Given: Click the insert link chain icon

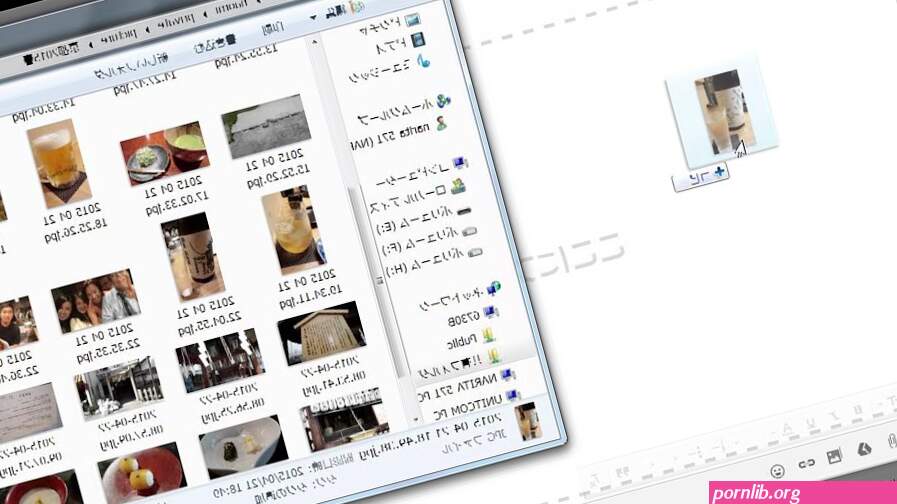Looking at the screenshot, I should coord(806,463).
